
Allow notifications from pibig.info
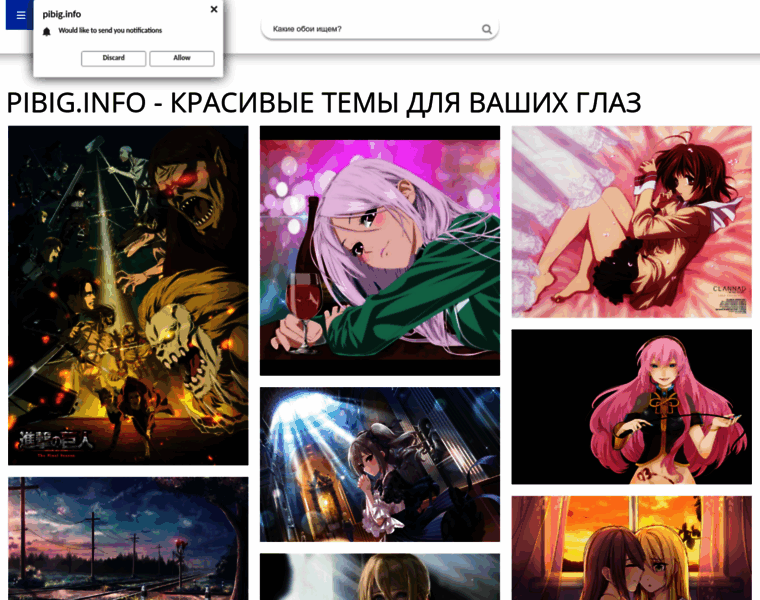tap(181, 58)
